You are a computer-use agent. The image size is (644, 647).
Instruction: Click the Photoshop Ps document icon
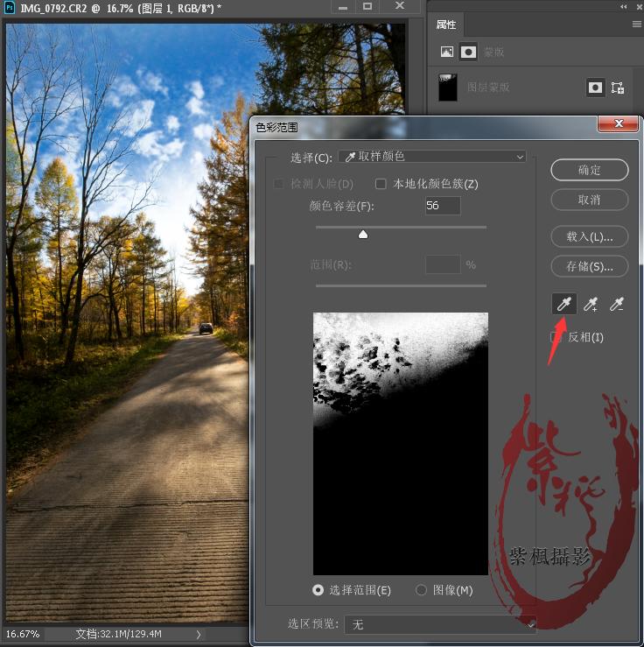point(10,7)
